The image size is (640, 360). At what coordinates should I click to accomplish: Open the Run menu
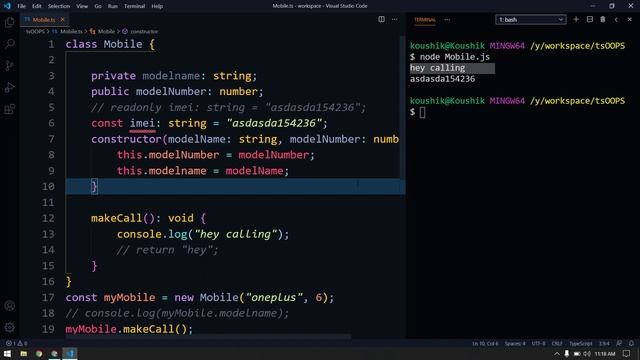pyautogui.click(x=113, y=6)
